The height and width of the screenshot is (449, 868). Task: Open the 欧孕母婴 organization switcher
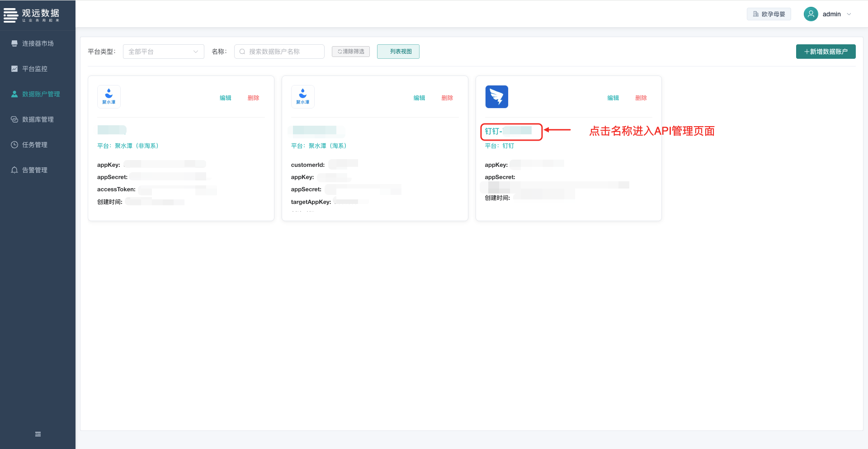[x=769, y=14]
